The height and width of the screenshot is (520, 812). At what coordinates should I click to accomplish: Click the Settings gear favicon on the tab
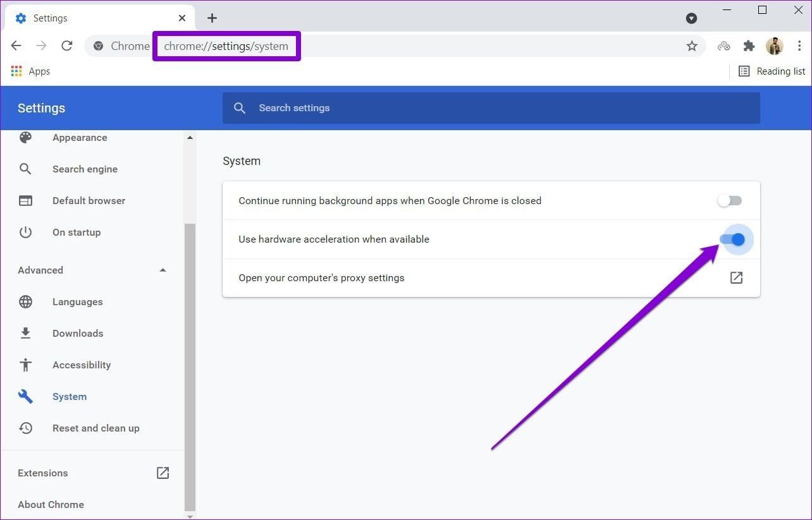pos(20,18)
